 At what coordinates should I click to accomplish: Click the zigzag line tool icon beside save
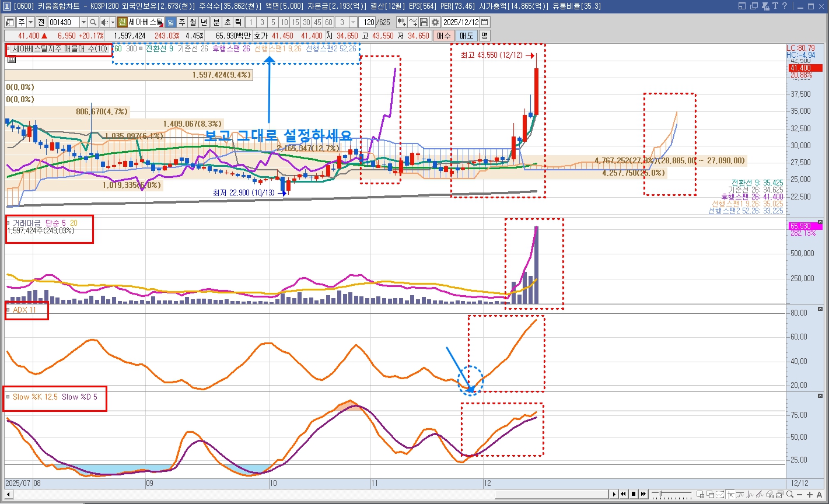tap(413, 22)
